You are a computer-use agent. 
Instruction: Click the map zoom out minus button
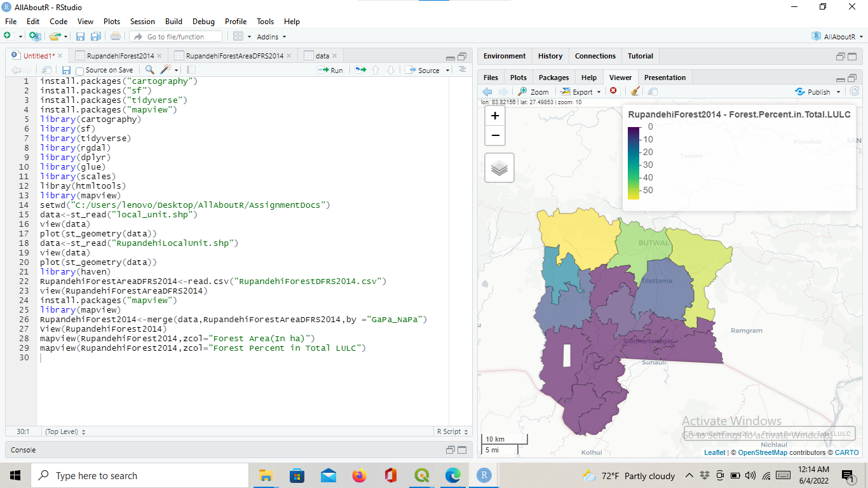[x=495, y=135]
